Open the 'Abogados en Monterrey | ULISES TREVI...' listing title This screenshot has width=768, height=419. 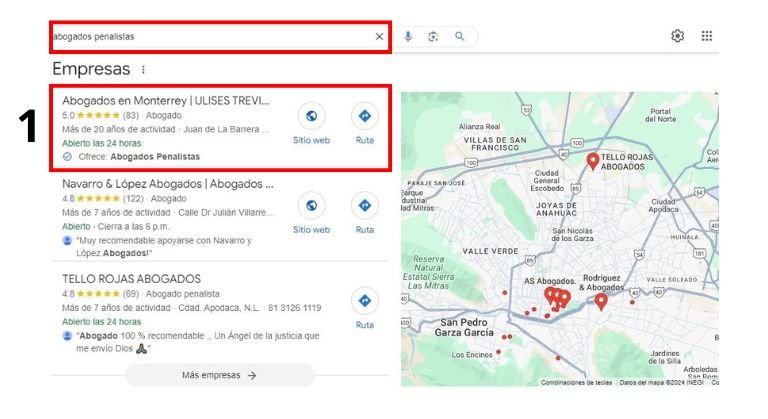[x=166, y=101]
